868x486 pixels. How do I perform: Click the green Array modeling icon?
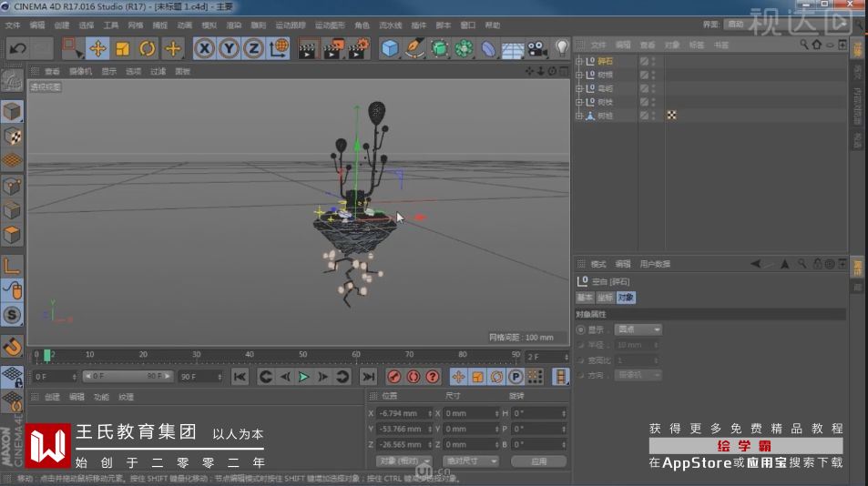pos(464,48)
